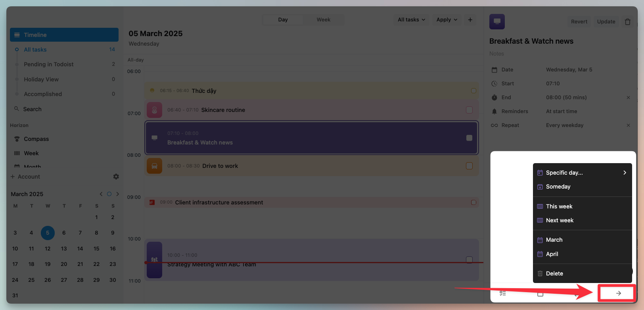Image resolution: width=644 pixels, height=310 pixels.
Task: Open settings gear next to Account
Action: 116,177
